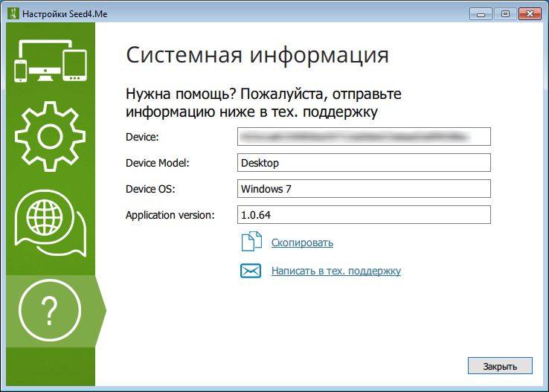Click the Device: label
The width and height of the screenshot is (549, 392).
(x=142, y=137)
